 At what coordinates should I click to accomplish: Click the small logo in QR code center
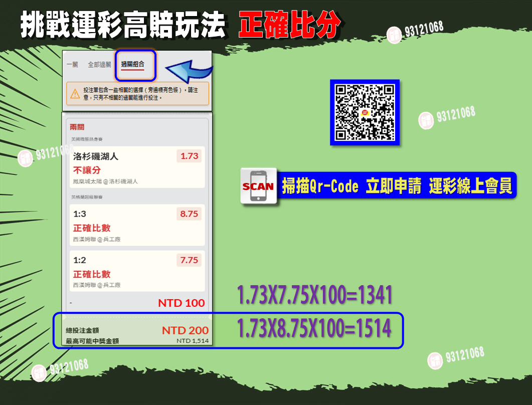[365, 113]
